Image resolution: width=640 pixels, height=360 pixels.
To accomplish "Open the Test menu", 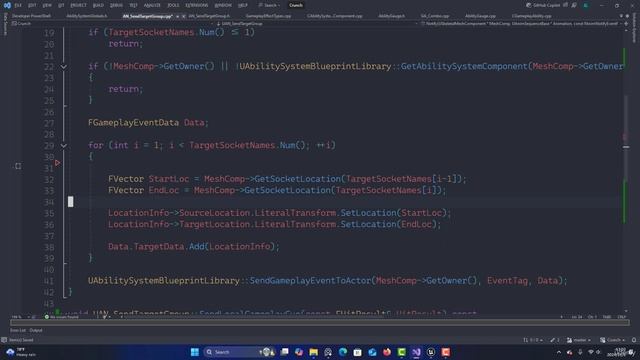I will coord(133,5).
